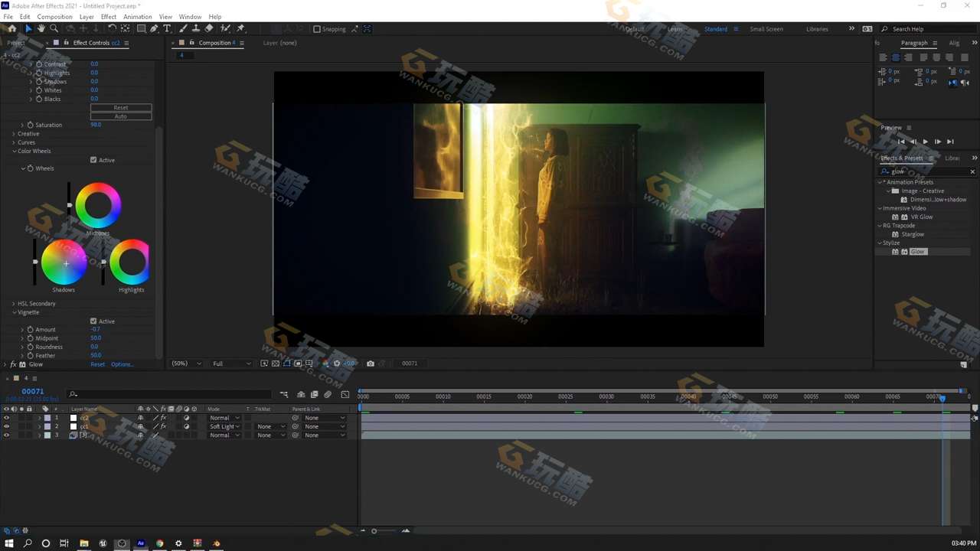The height and width of the screenshot is (551, 980).
Task: Select the Puppet Pin tool
Action: 240,28
